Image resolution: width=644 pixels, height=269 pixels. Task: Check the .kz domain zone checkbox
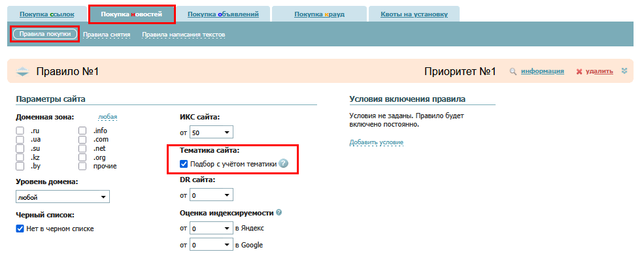point(20,157)
